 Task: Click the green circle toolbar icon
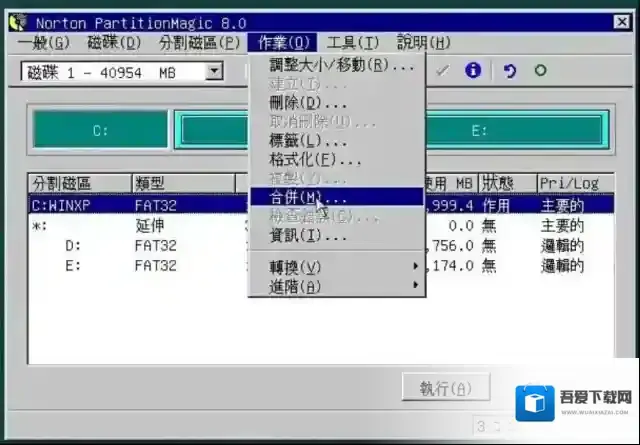[540, 71]
